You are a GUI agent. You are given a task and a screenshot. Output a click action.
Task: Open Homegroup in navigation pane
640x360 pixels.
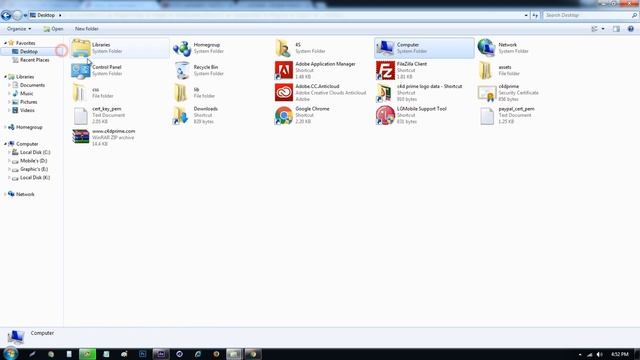(x=29, y=127)
